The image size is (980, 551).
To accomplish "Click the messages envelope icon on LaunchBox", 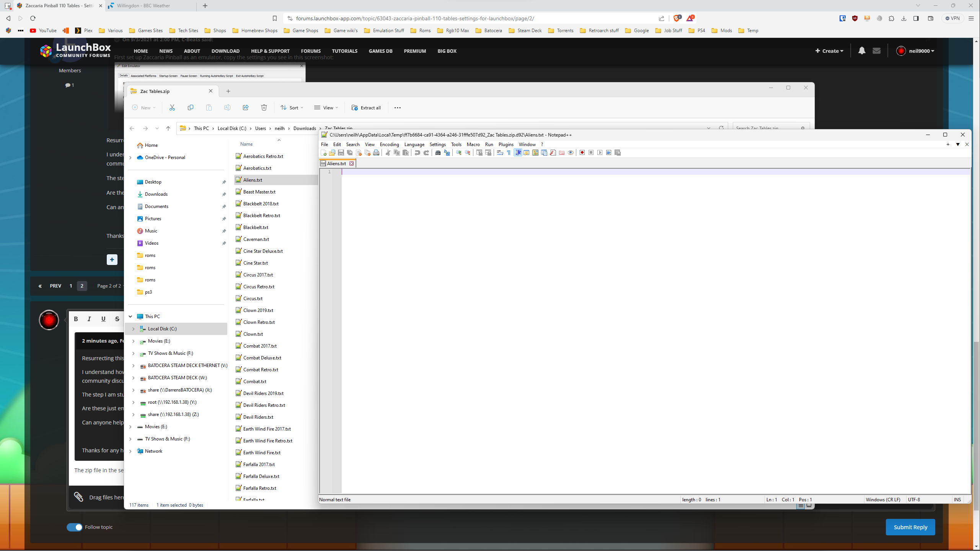I will point(877,51).
